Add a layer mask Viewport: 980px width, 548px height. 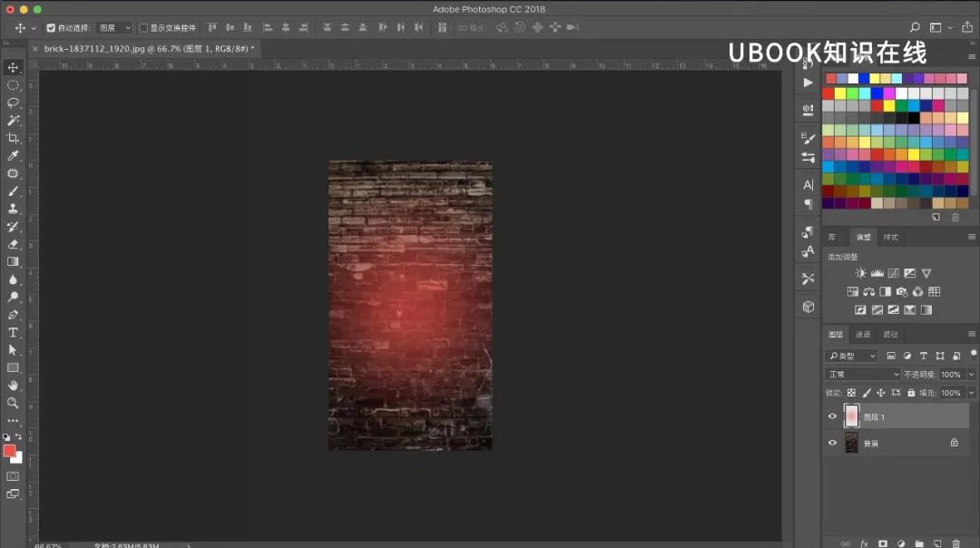pyautogui.click(x=883, y=543)
